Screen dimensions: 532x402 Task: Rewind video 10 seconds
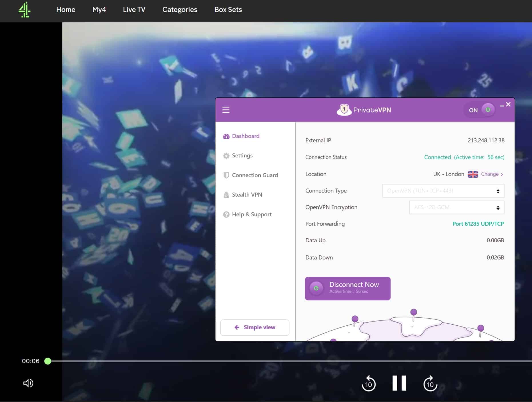pyautogui.click(x=368, y=383)
